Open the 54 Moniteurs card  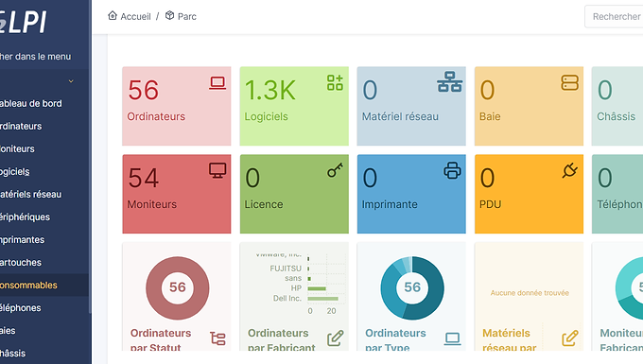pos(176,194)
